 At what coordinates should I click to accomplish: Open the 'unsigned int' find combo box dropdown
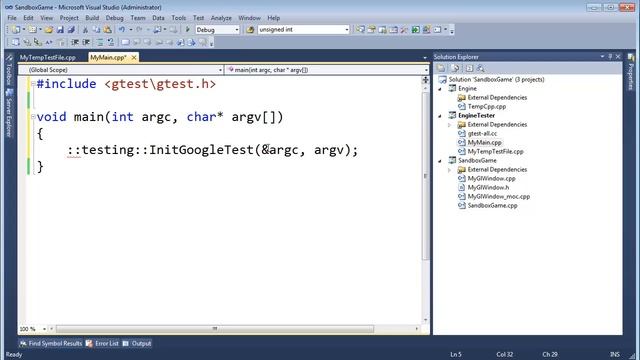click(x=347, y=30)
